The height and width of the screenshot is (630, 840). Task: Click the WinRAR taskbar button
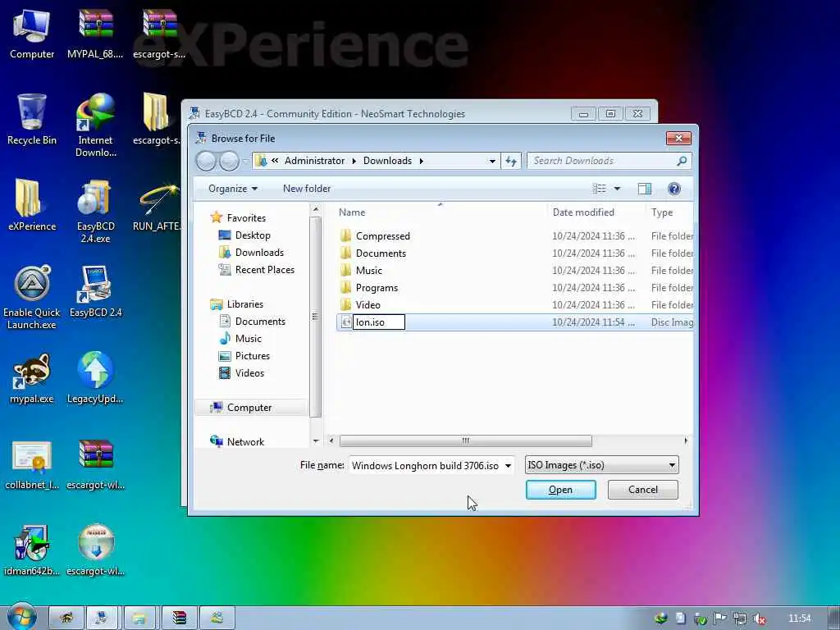pyautogui.click(x=179, y=619)
